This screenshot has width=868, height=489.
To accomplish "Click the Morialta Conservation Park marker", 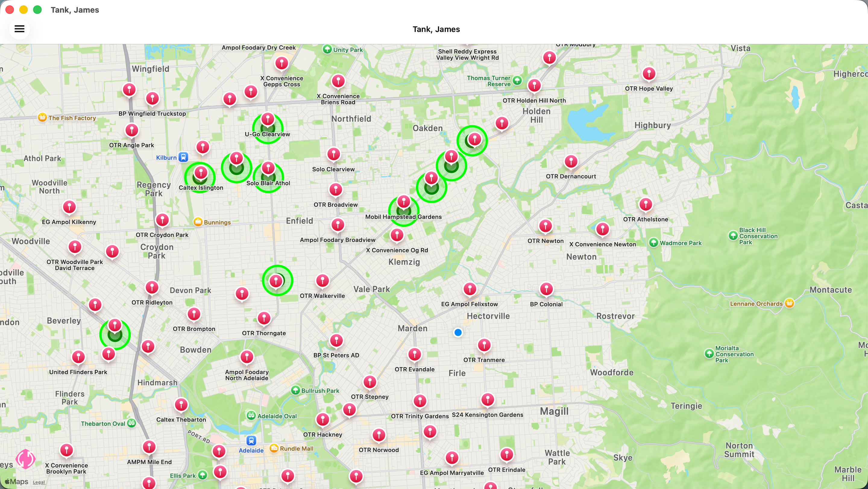I will pyautogui.click(x=709, y=354).
